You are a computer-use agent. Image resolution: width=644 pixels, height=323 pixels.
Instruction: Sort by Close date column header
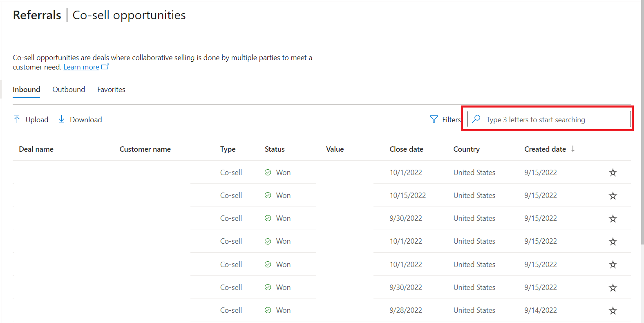tap(406, 149)
